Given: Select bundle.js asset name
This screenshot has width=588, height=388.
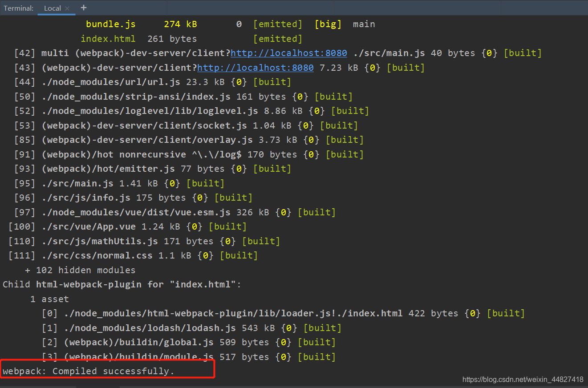Looking at the screenshot, I should (x=111, y=24).
